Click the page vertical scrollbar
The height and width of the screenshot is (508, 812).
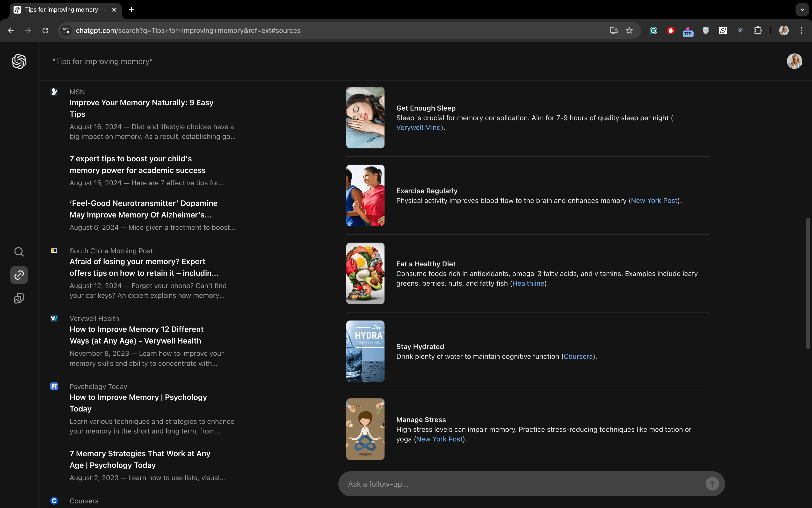808,284
